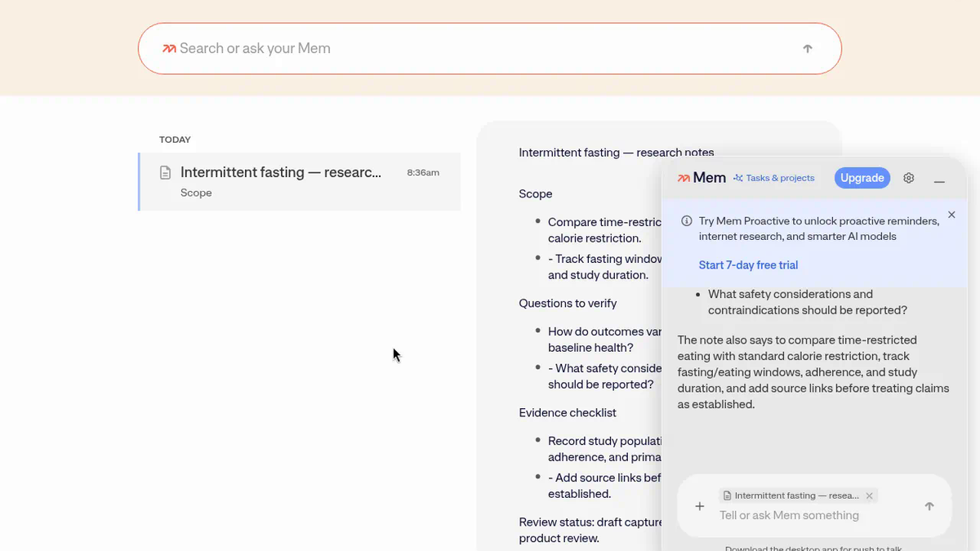Image resolution: width=980 pixels, height=551 pixels.
Task: Send the chat message with arrow icon
Action: tap(929, 506)
